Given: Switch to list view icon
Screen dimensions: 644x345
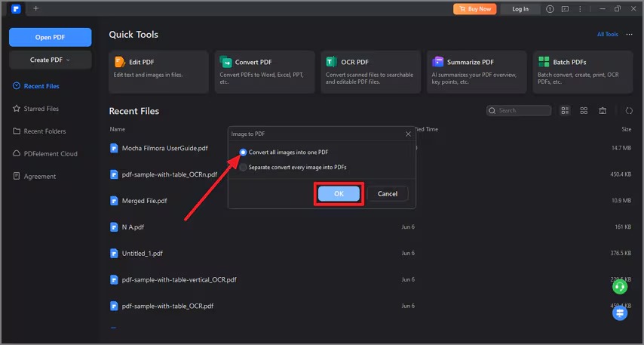Looking at the screenshot, I should point(565,111).
